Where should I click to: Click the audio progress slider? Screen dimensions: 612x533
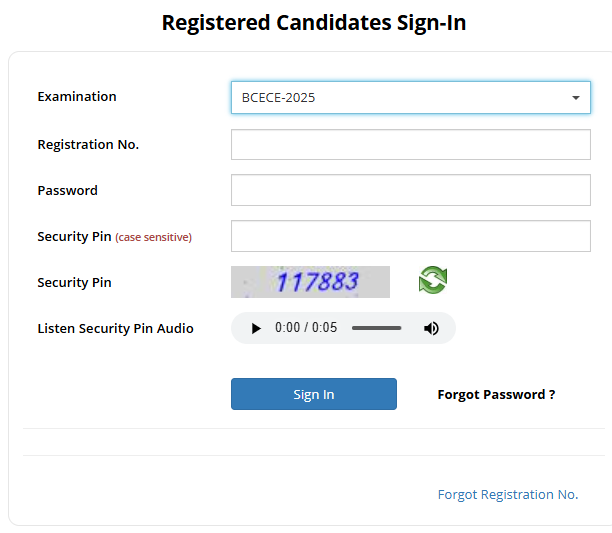(376, 328)
